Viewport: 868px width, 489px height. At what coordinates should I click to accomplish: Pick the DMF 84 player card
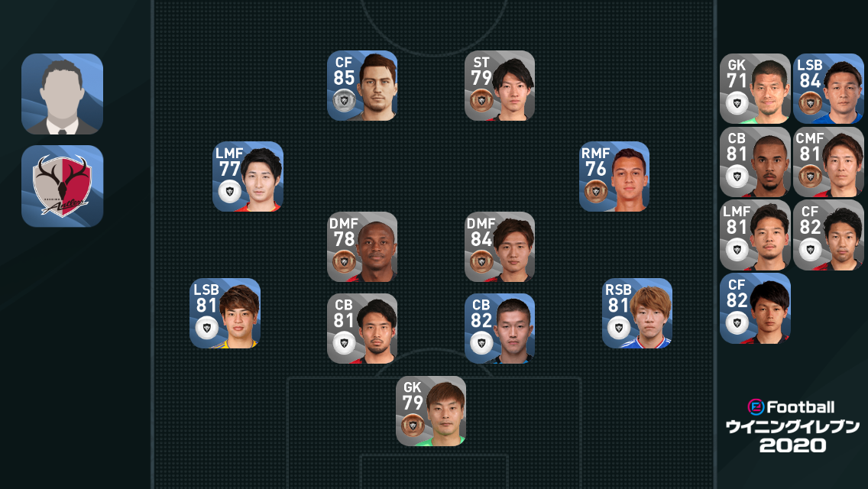click(x=499, y=247)
